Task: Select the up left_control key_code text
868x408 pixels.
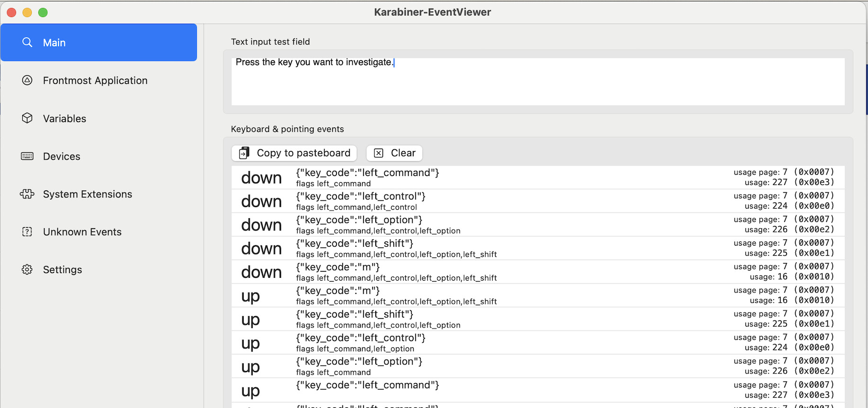Action: point(361,338)
